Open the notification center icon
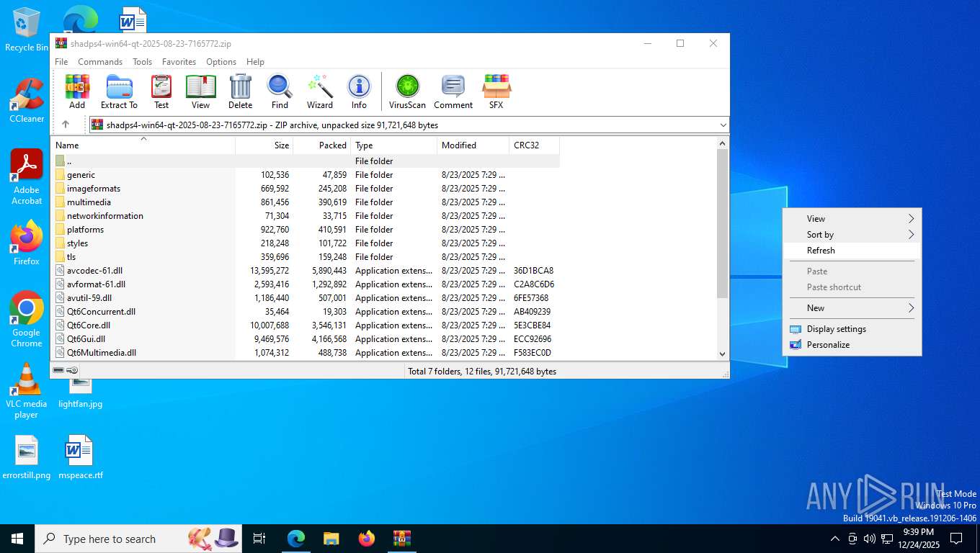The image size is (980, 553). pyautogui.click(x=956, y=539)
